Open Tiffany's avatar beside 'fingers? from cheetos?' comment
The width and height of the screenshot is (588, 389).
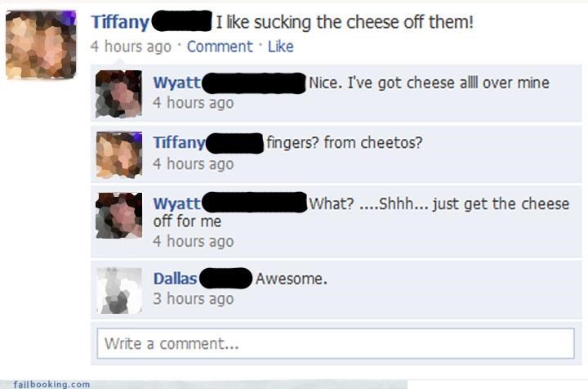click(119, 154)
